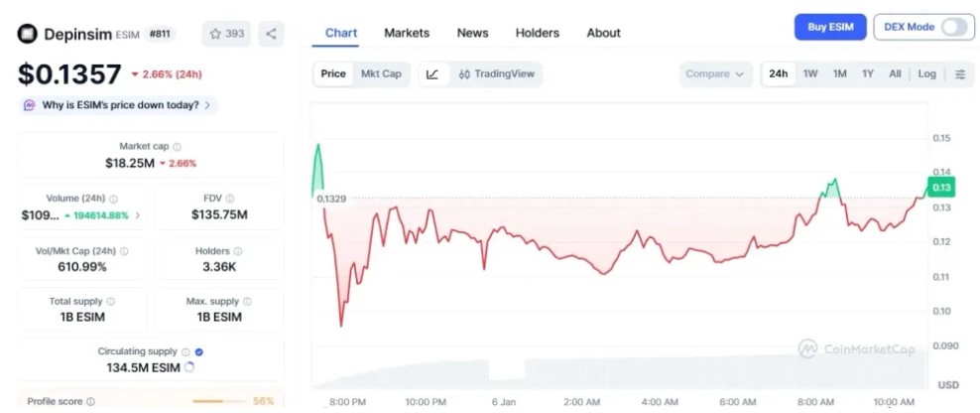Click the Depinsim coin logo
This screenshot has width=980, height=413.
(x=28, y=34)
